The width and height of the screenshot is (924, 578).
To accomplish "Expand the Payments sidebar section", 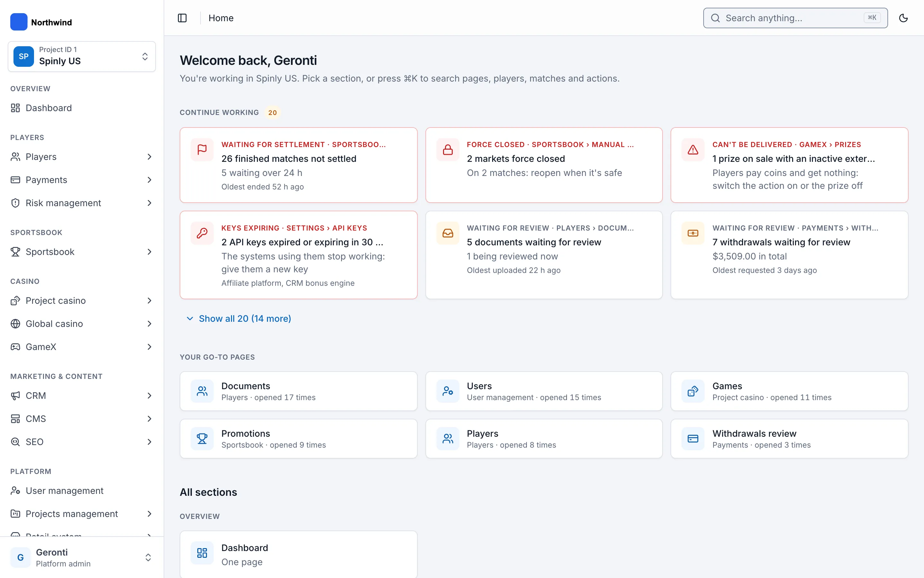I will coord(82,180).
